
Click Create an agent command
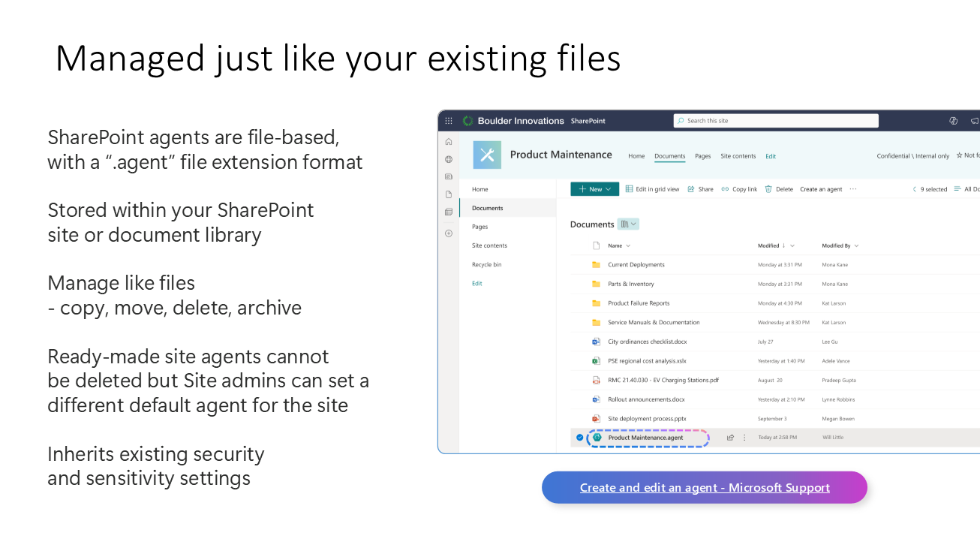(821, 189)
